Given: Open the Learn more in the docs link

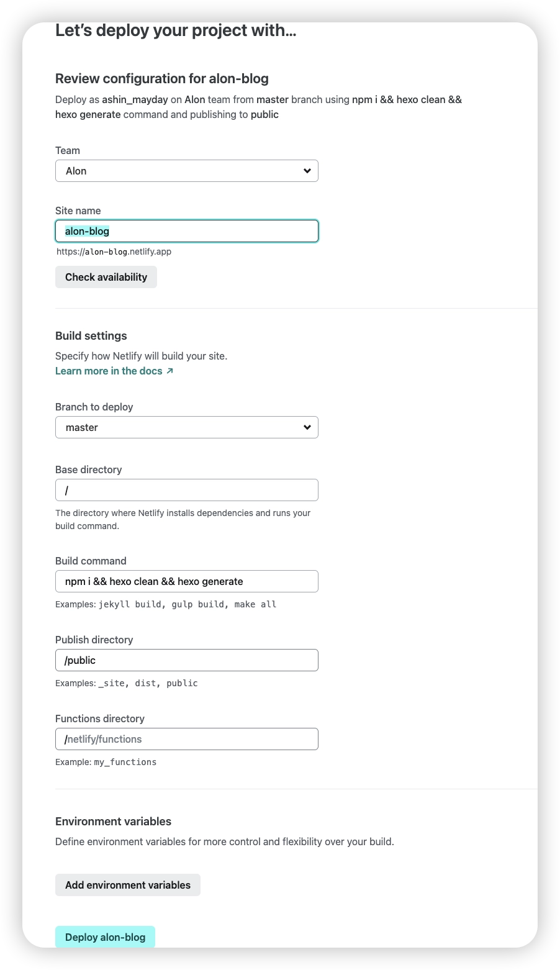Looking at the screenshot, I should click(x=109, y=371).
